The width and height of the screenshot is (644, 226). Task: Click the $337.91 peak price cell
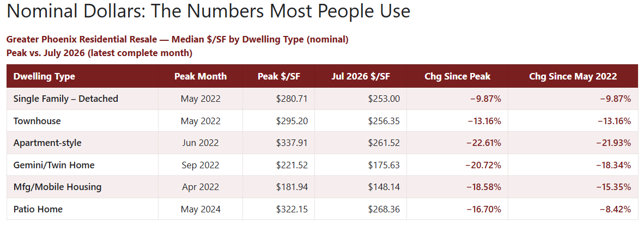point(292,143)
